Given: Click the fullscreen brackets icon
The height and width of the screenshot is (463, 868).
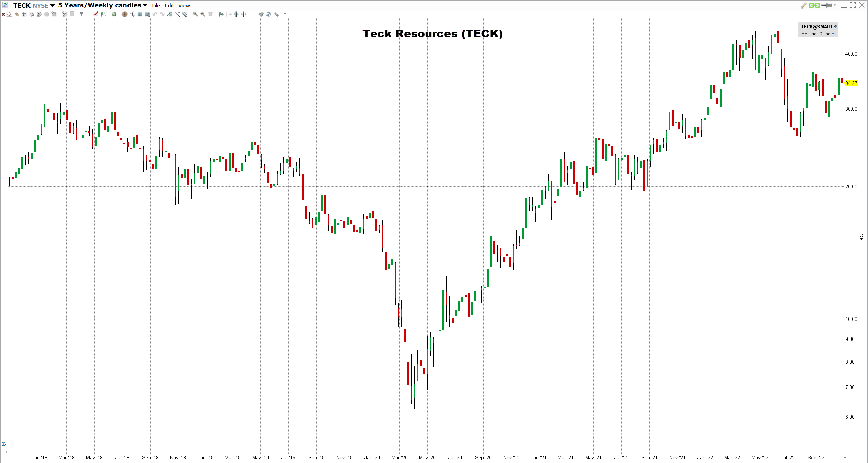Looking at the screenshot, I should click(853, 5).
